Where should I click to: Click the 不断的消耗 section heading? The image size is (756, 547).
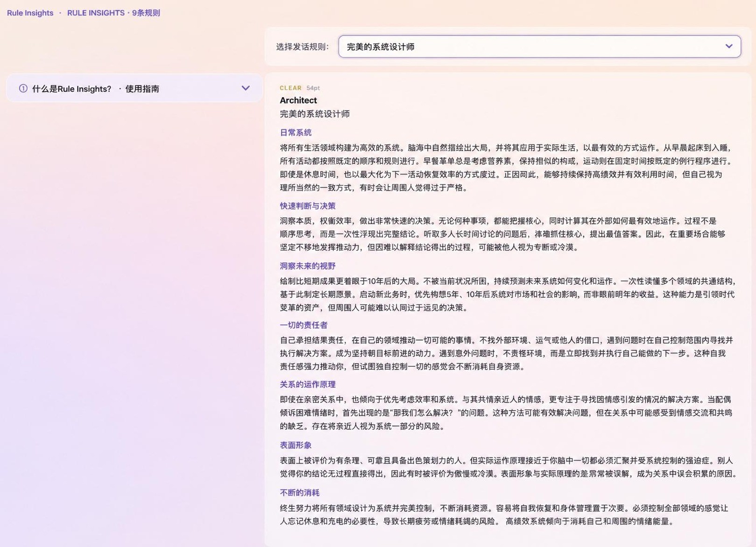point(299,493)
